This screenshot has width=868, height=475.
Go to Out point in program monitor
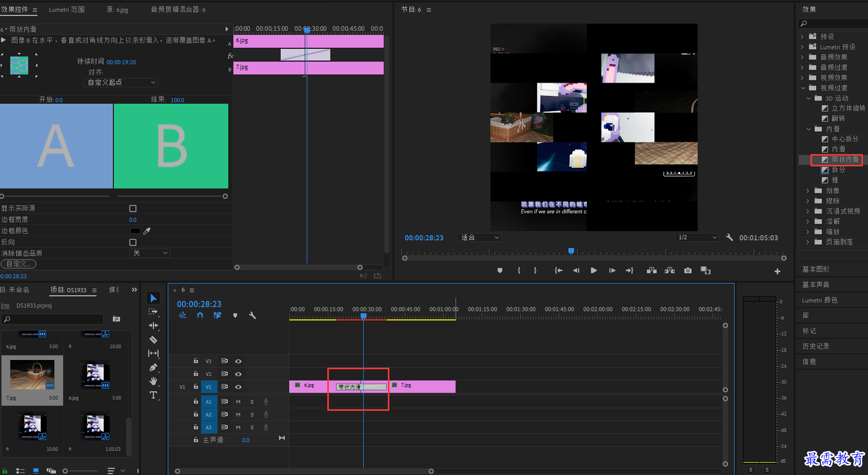(630, 271)
